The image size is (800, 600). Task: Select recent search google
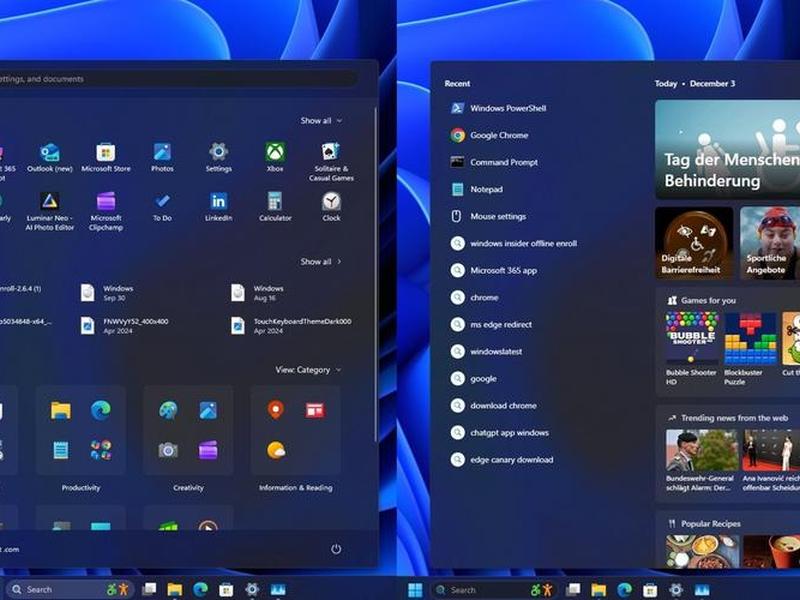(473, 379)
